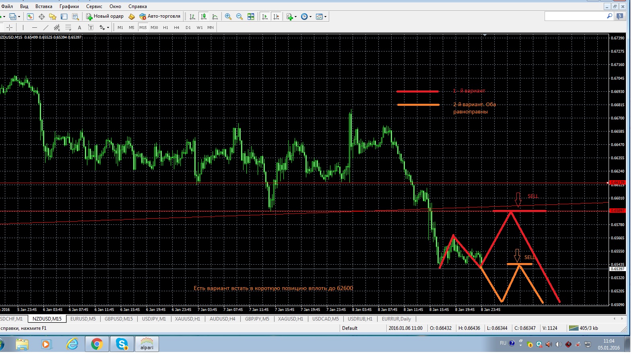This screenshot has width=644, height=362.
Task: Select the trendline drawing tool
Action: (x=45, y=27)
